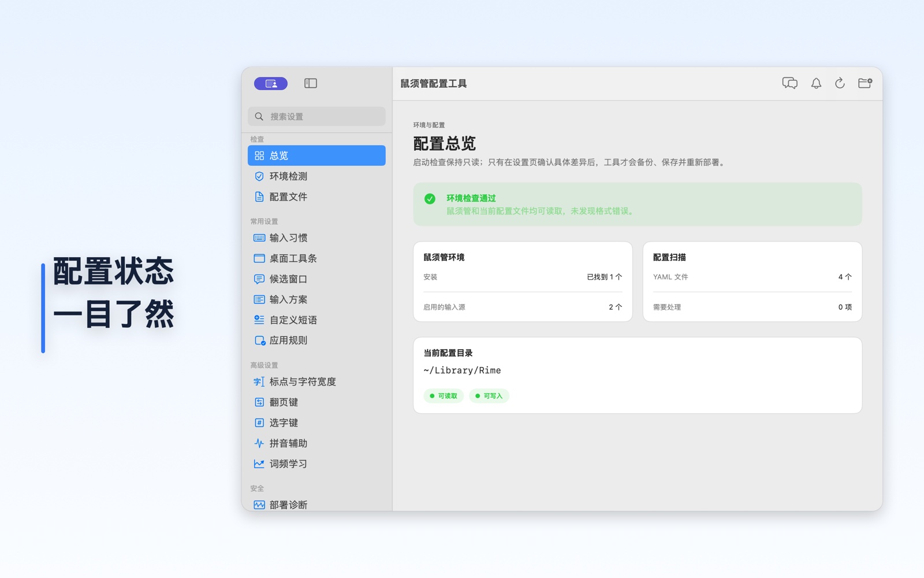Viewport: 924px width, 578px height.
Task: Open 配置文件 section
Action: (x=316, y=197)
